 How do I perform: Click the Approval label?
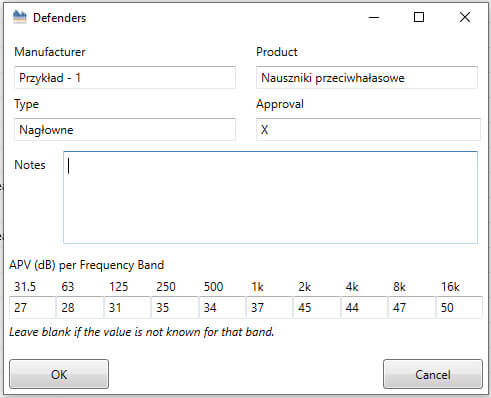[280, 104]
